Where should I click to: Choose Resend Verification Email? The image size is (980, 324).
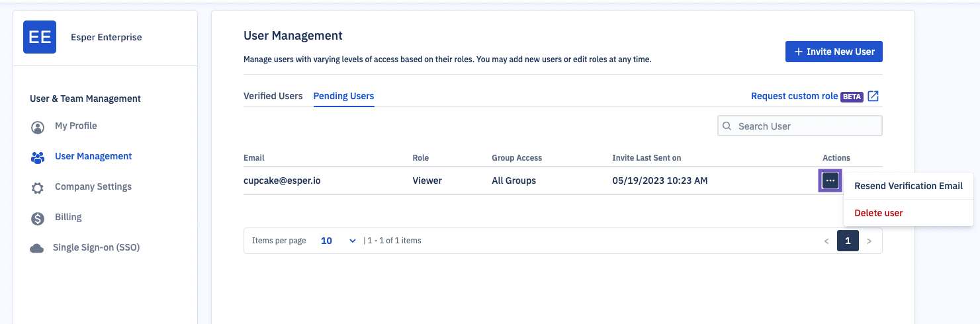pos(909,186)
